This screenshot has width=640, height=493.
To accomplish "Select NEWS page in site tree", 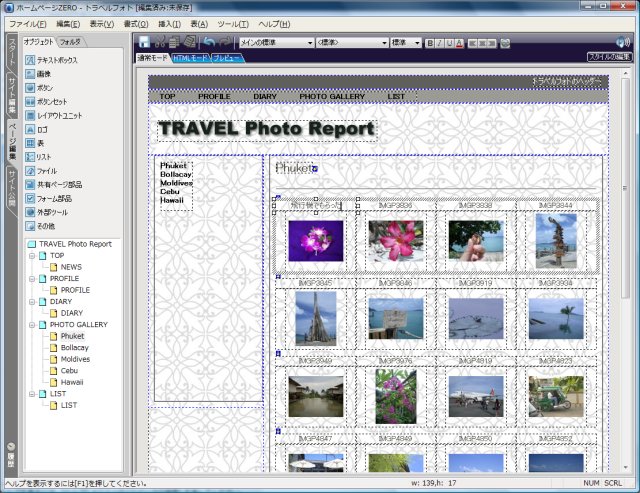I will [71, 267].
